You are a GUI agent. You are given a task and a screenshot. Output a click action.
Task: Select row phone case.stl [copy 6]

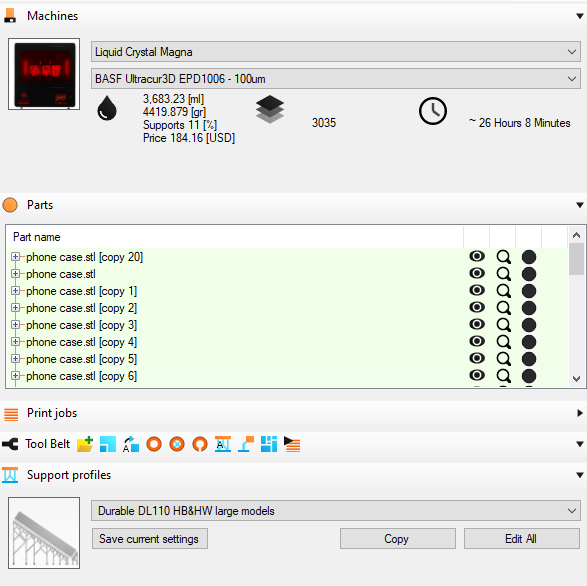pyautogui.click(x=288, y=376)
